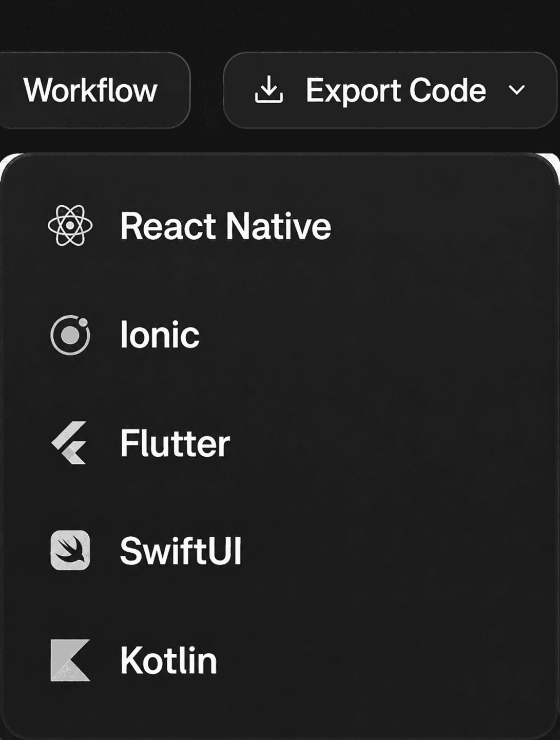Image resolution: width=560 pixels, height=740 pixels.
Task: Click the Ionic circular logo icon
Action: pos(70,335)
